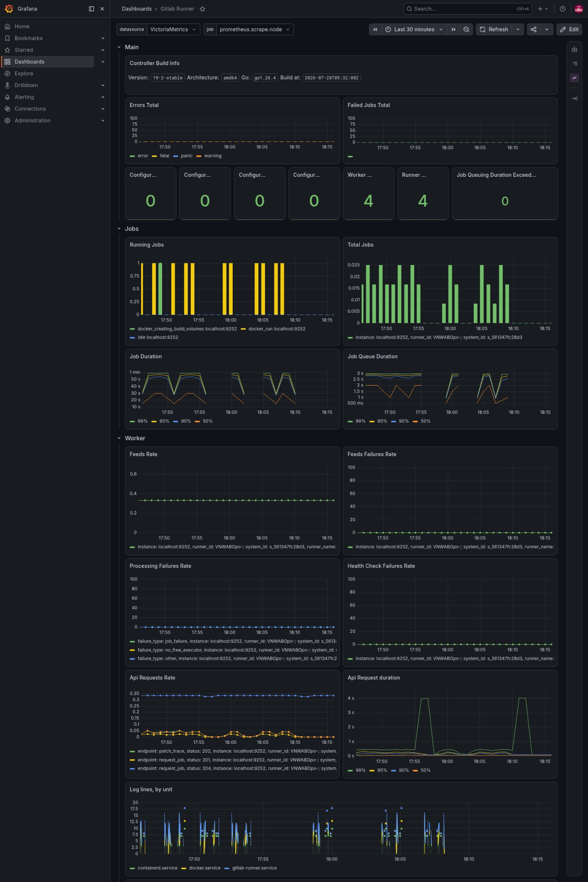Screen dimensions: 588x882
Task: Open the Alerting section
Action: coord(24,97)
